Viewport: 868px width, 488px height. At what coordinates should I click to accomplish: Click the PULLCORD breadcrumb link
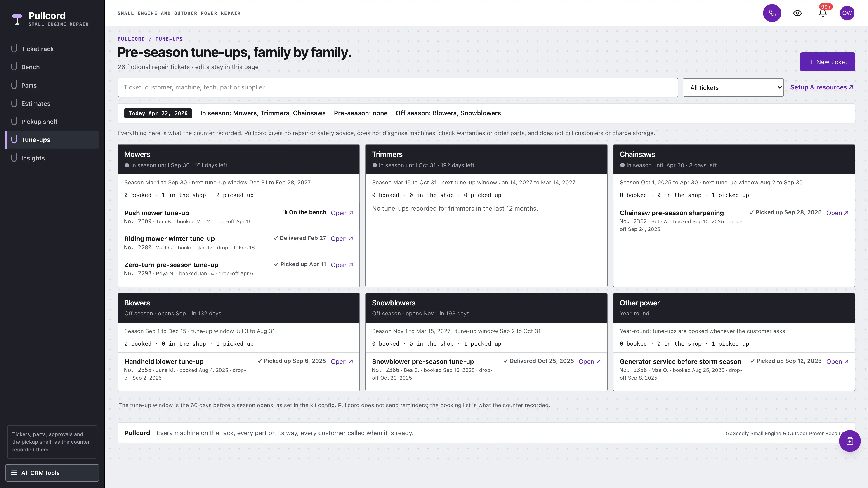(131, 39)
